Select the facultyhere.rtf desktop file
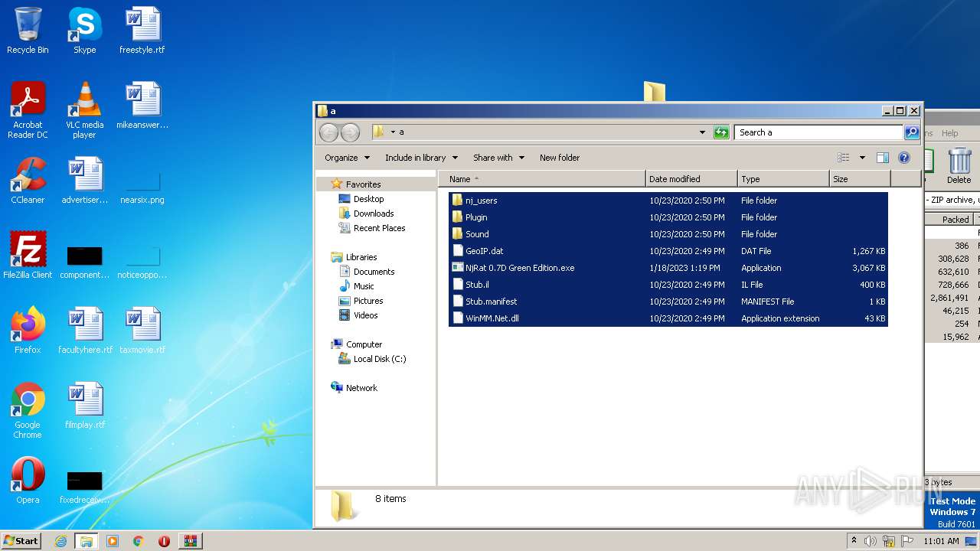The width and height of the screenshot is (980, 551). [x=84, y=331]
